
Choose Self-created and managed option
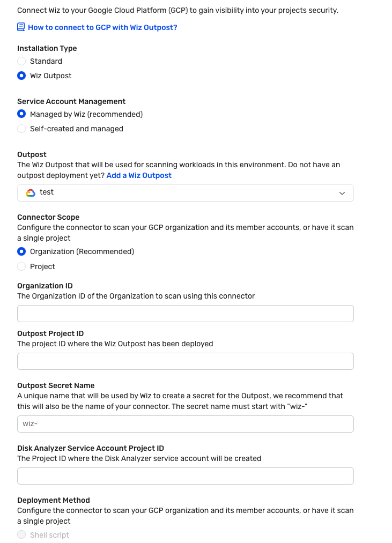coord(21,129)
